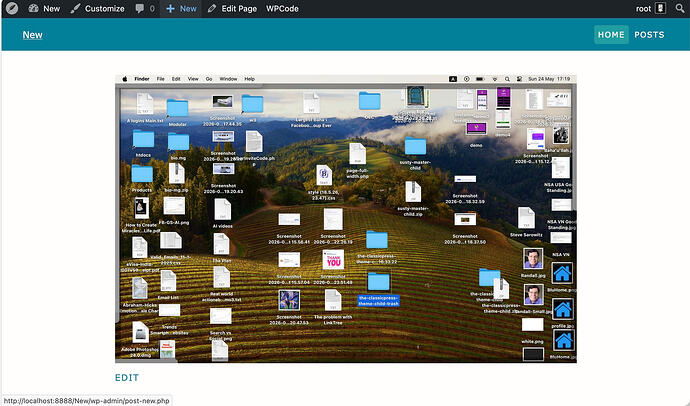Select the white.png image icon
Viewport: 690px width, 406px height.
532,325
